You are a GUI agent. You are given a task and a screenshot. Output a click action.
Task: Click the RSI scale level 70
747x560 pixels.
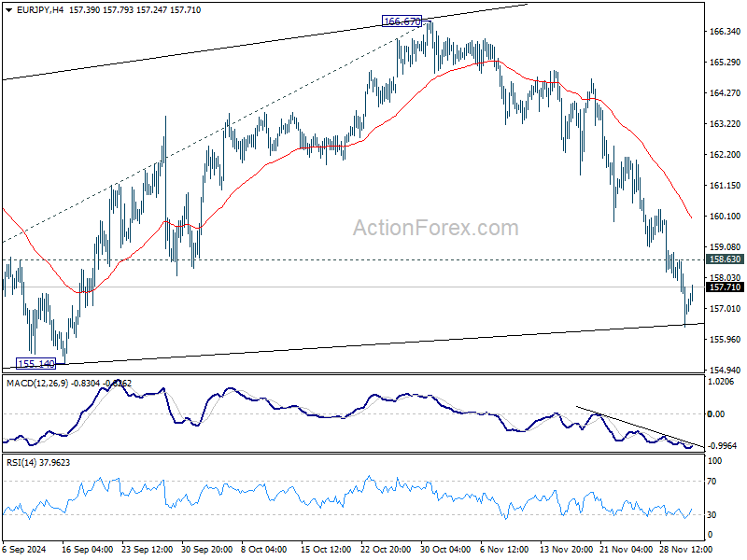pos(712,482)
